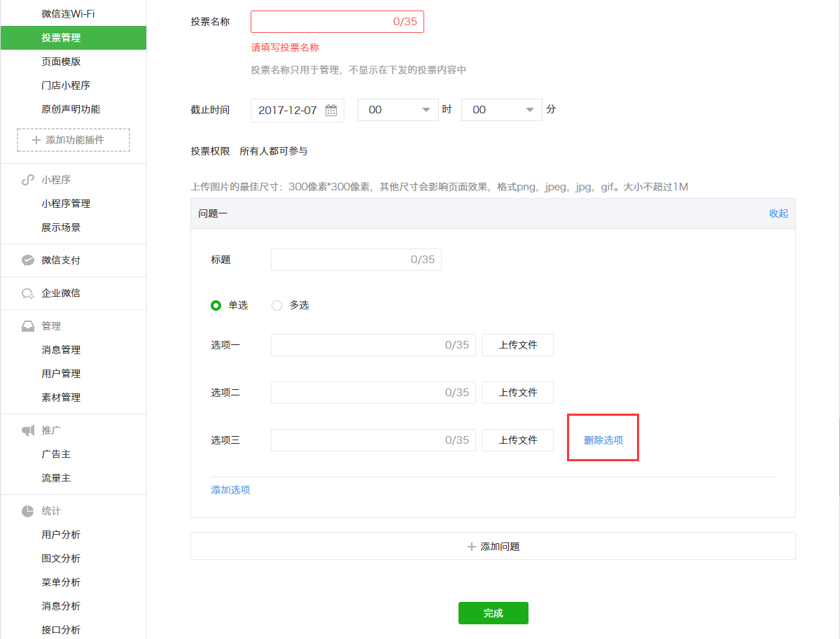
Task: Open 消息分析 in sidebar
Action: [61, 606]
